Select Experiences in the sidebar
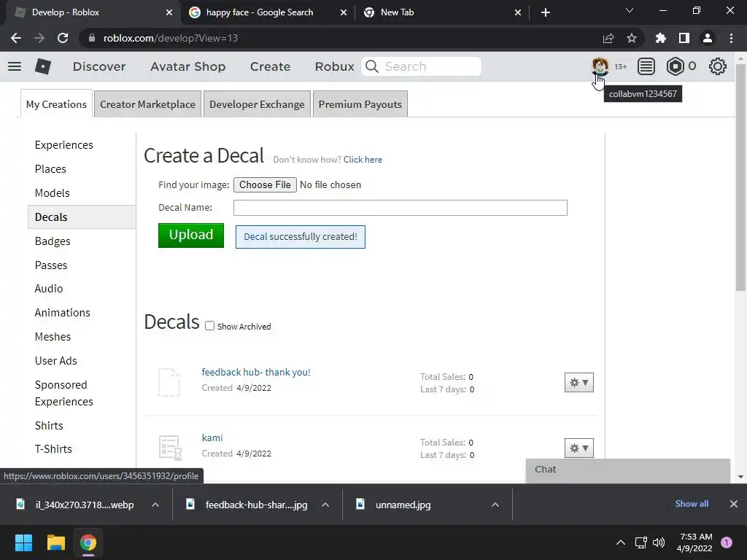The height and width of the screenshot is (560, 747). tap(64, 145)
